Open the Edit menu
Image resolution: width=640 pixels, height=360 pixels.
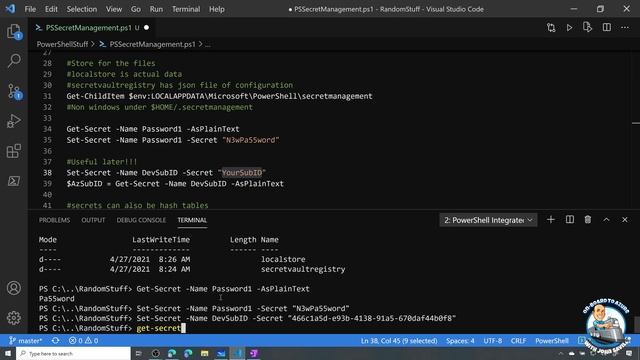51,9
